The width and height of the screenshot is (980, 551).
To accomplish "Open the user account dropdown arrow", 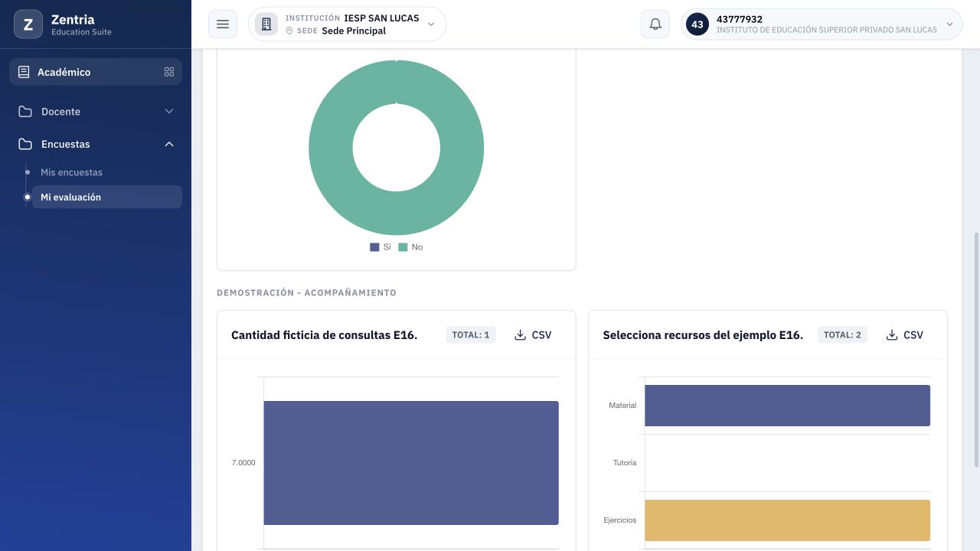I will click(x=950, y=24).
